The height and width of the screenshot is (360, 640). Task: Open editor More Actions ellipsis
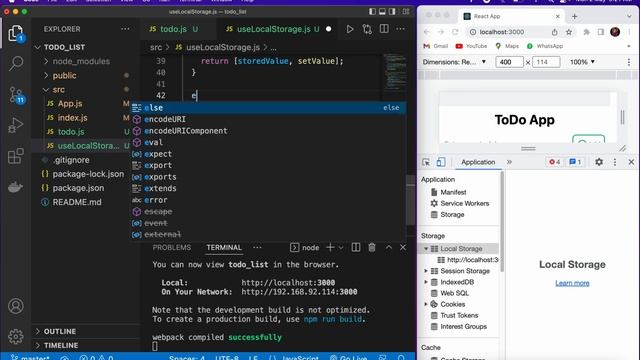pos(400,29)
